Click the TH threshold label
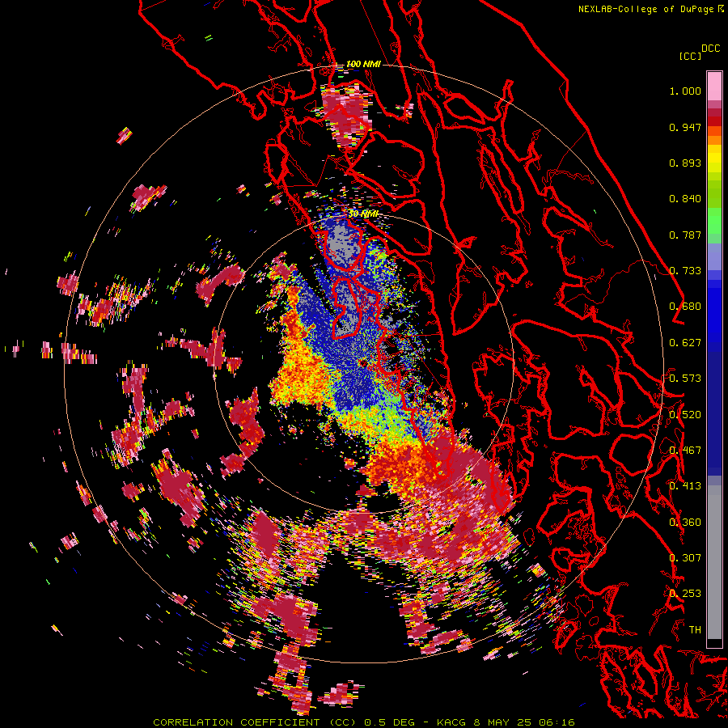728x728 pixels. point(695,630)
